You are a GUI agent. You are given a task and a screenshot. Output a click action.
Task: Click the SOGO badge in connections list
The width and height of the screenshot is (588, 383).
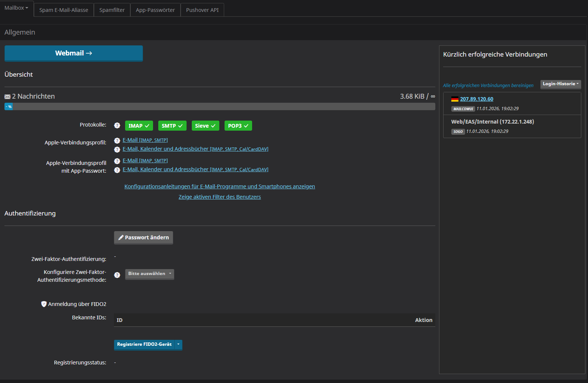(x=458, y=132)
